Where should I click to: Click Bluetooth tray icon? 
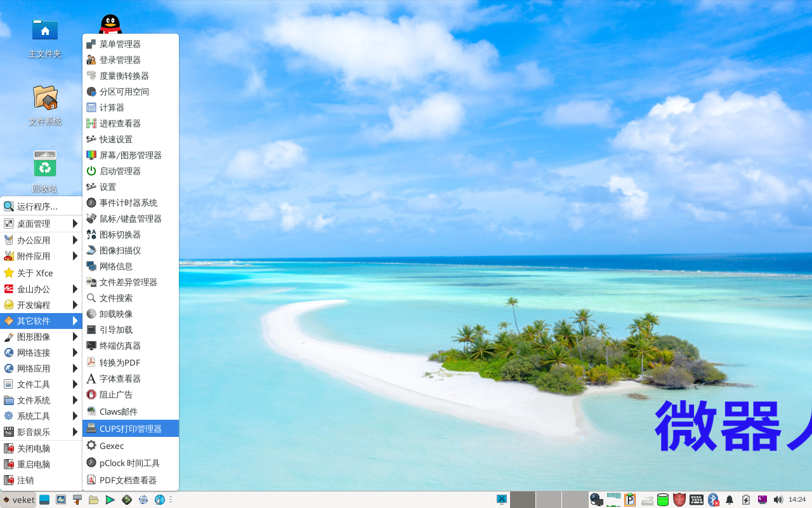point(713,500)
